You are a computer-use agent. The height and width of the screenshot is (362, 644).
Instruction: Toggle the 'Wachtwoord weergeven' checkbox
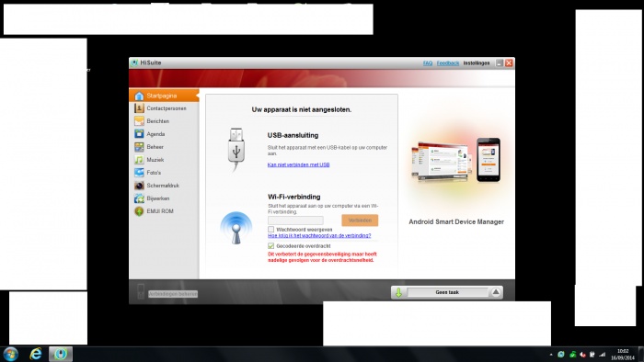tap(271, 230)
